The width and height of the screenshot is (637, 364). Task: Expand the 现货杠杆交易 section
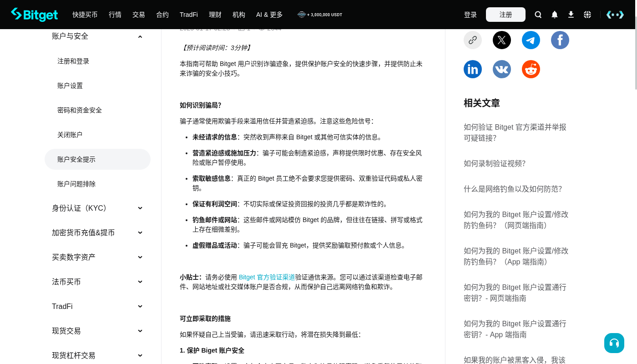[97, 355]
